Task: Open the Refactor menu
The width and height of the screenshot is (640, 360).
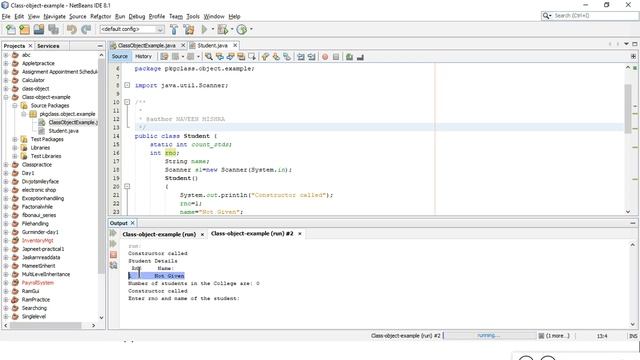Action: coord(100,16)
